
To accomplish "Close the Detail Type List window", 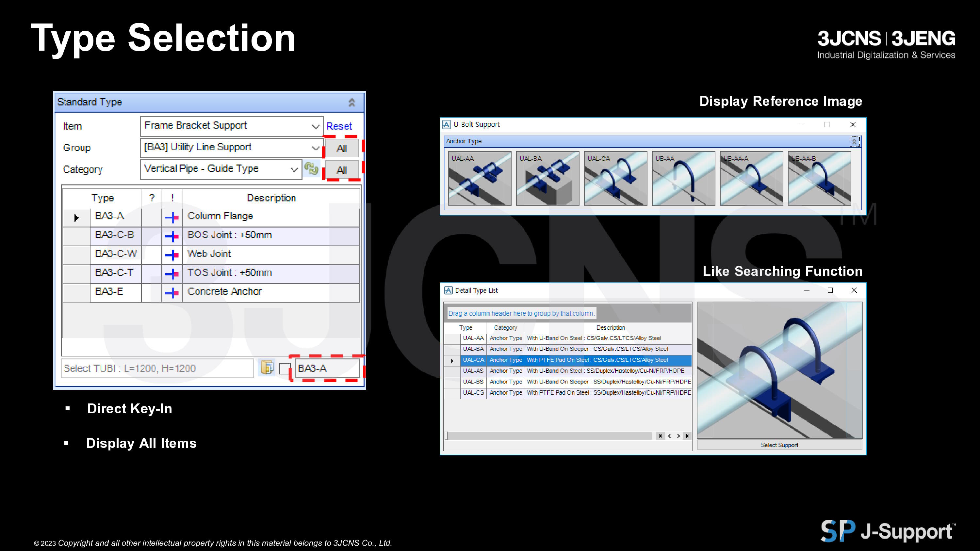I will [854, 291].
